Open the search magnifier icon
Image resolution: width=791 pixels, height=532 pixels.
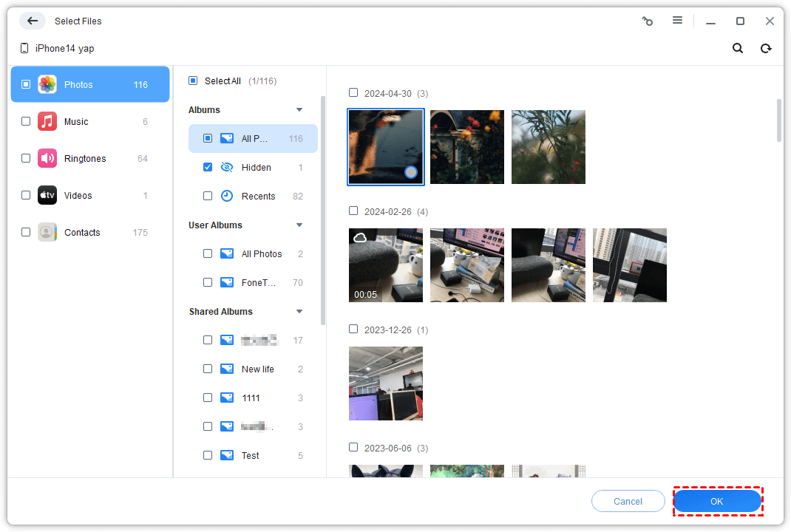pos(738,48)
